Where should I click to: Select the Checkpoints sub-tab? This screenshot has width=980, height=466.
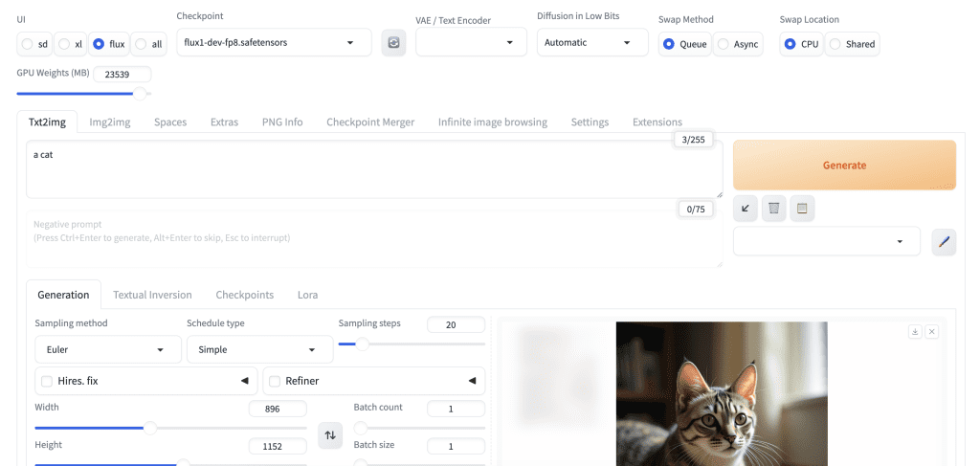pyautogui.click(x=245, y=295)
